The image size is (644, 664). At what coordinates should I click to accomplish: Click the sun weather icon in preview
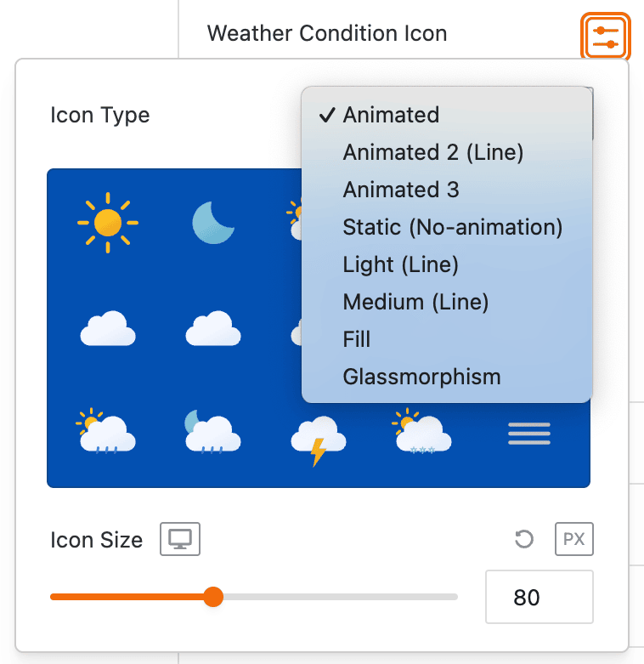coord(108,224)
